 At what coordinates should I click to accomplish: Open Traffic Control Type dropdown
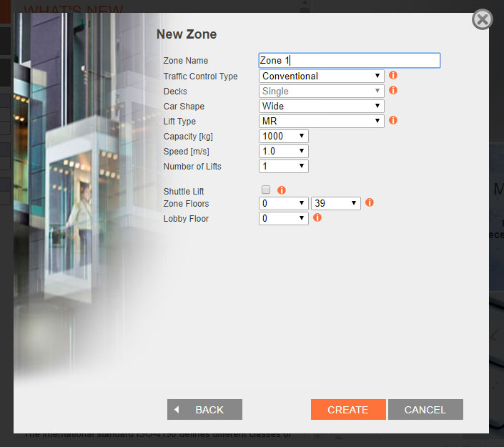pos(321,76)
